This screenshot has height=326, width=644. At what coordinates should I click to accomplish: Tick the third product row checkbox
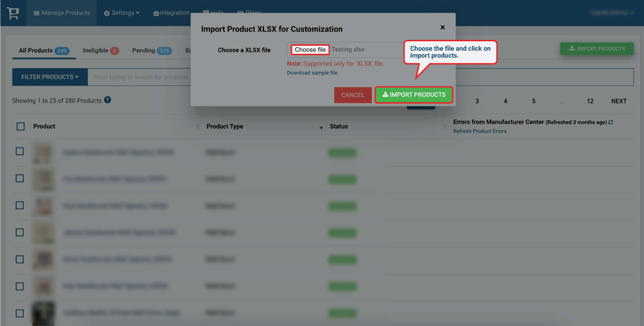(x=20, y=205)
